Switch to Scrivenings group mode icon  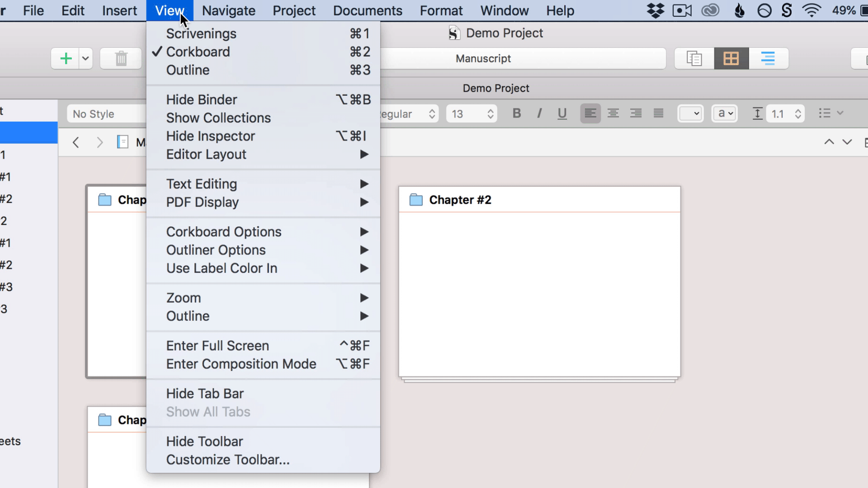pyautogui.click(x=694, y=59)
